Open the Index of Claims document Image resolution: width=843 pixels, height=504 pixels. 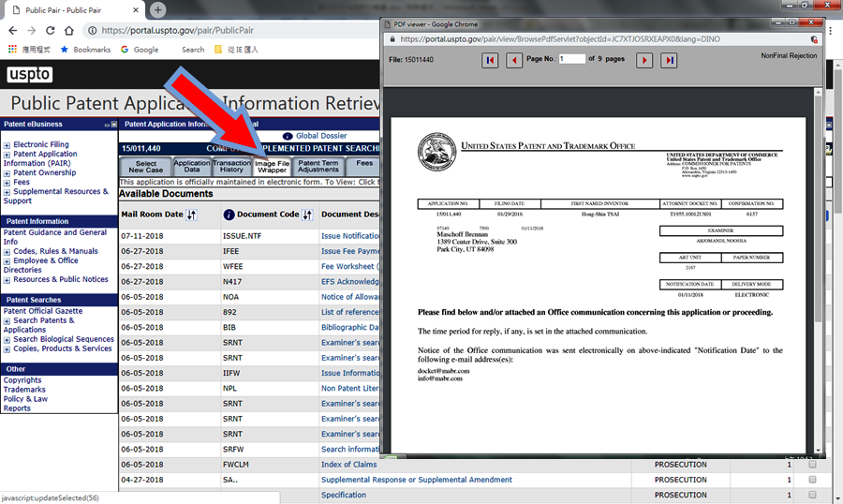[349, 465]
